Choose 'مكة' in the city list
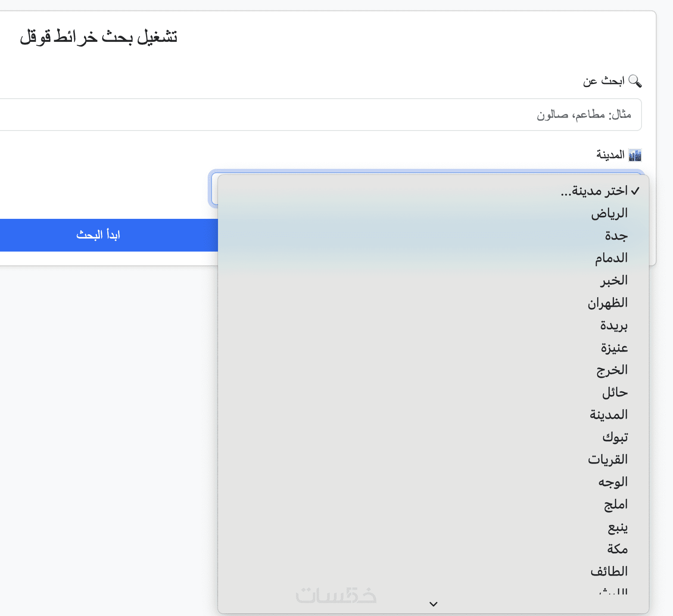The width and height of the screenshot is (673, 616). 617,549
